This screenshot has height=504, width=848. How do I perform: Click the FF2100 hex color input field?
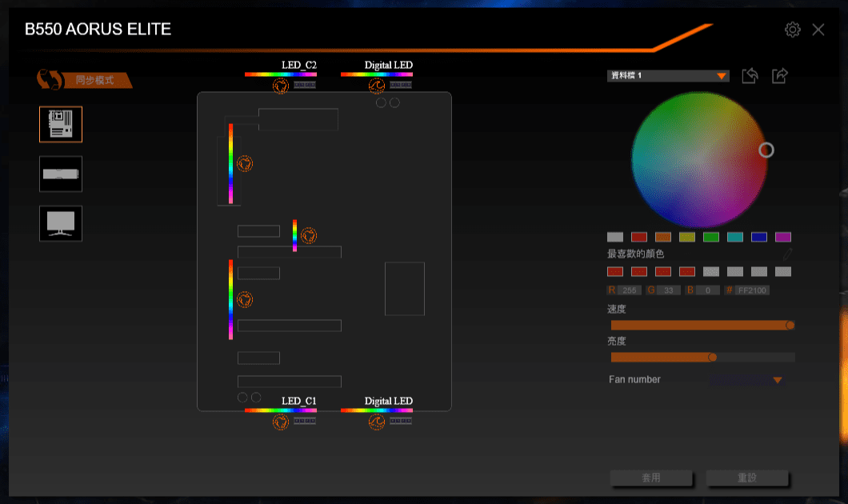point(750,290)
